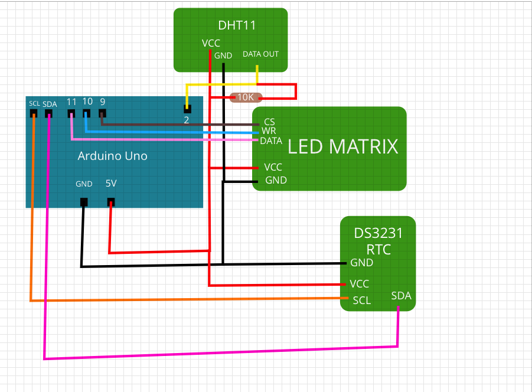
Task: Select the Arduino SCL pin square
Action: tap(34, 113)
